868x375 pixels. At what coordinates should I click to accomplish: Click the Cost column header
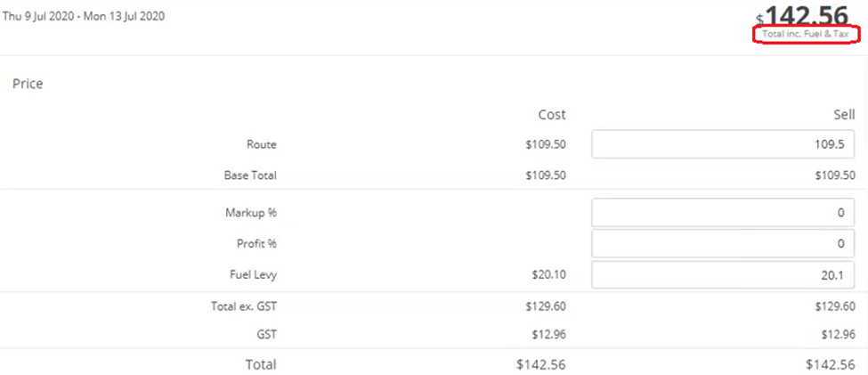tap(552, 115)
